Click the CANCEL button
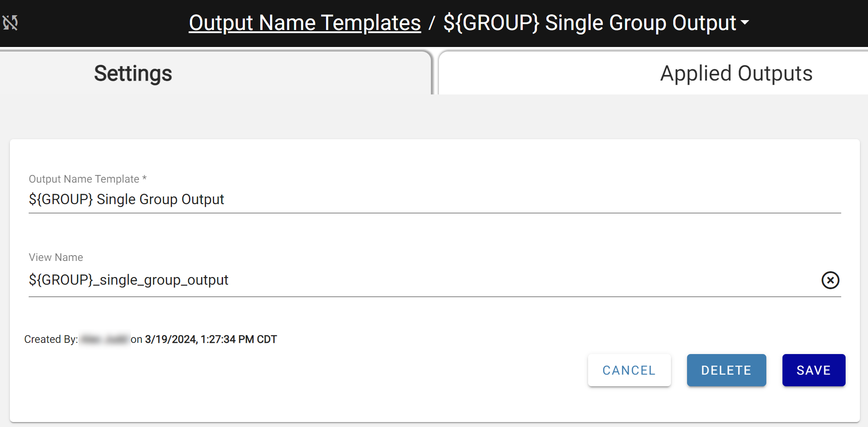Image resolution: width=868 pixels, height=427 pixels. [629, 370]
